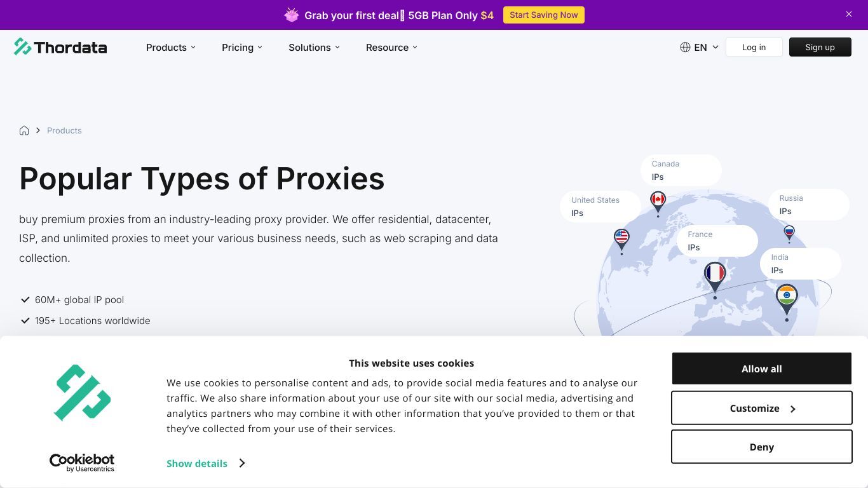This screenshot has width=868, height=488.
Task: Open the Solutions menu
Action: coord(314,47)
